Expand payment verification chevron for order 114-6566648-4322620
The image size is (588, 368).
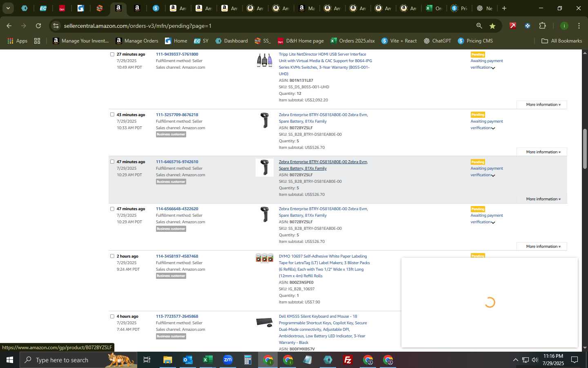(493, 222)
